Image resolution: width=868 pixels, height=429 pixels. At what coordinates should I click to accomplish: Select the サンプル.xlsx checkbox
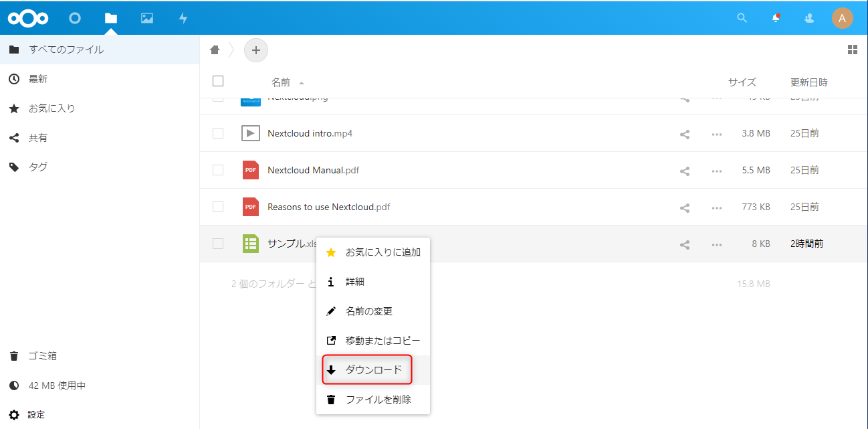[218, 244]
